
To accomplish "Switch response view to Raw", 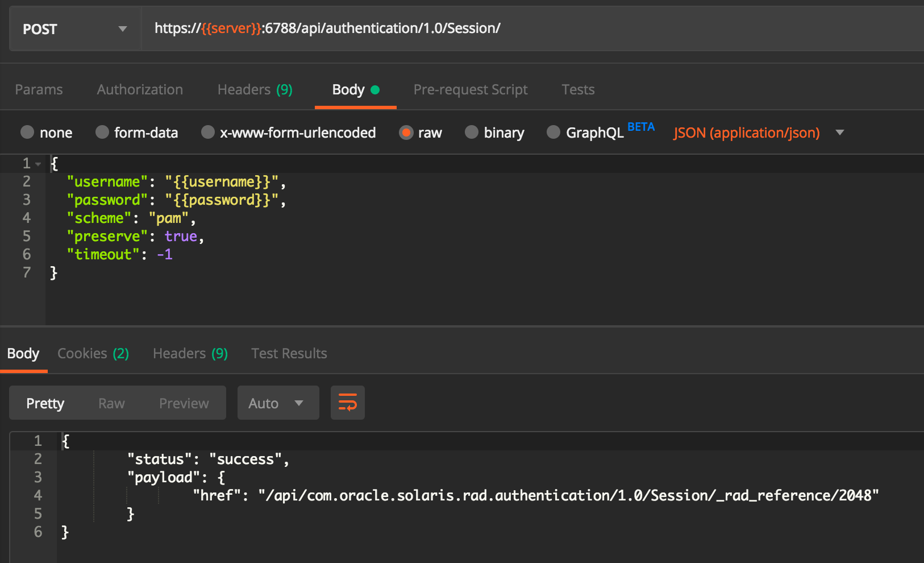I will 111,403.
